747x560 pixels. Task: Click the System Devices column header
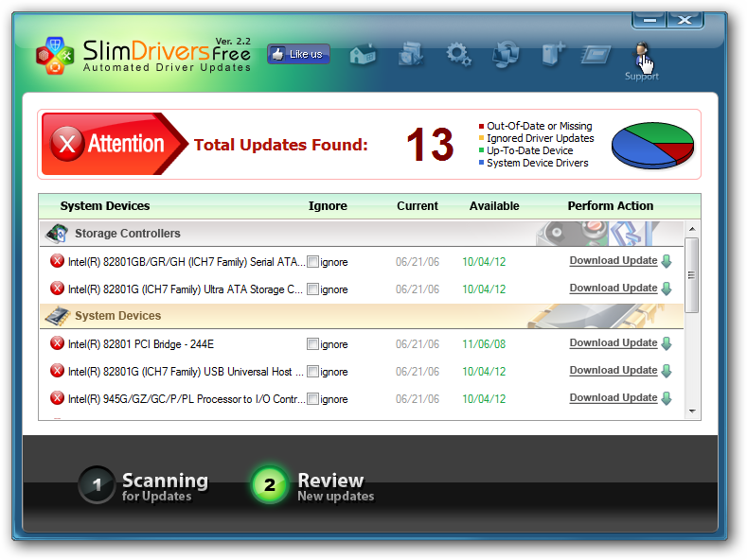[x=105, y=205]
